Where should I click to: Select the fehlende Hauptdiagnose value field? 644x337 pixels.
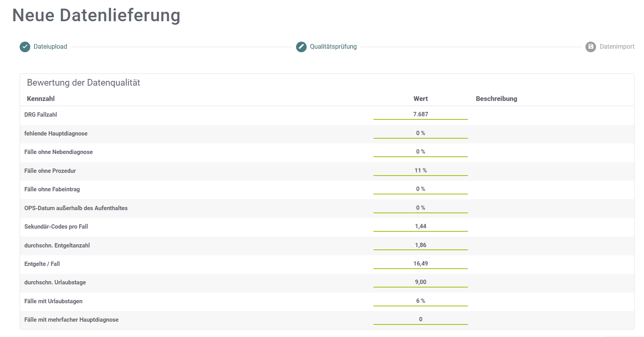420,133
